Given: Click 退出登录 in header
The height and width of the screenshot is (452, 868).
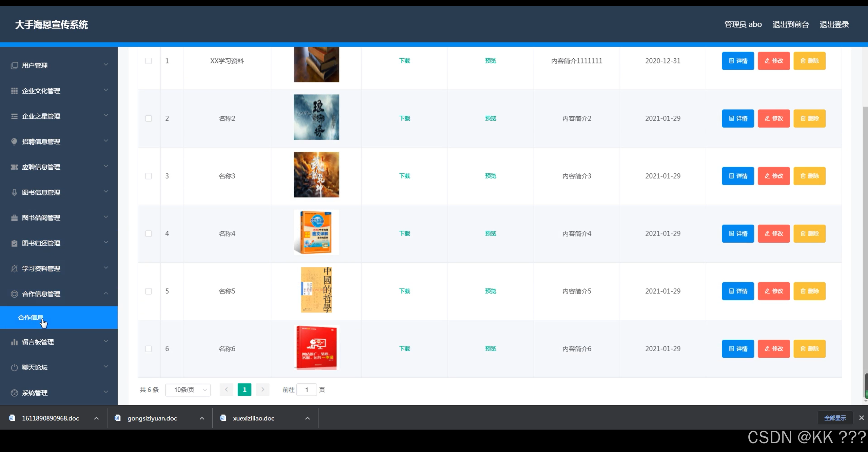Looking at the screenshot, I should 834,24.
